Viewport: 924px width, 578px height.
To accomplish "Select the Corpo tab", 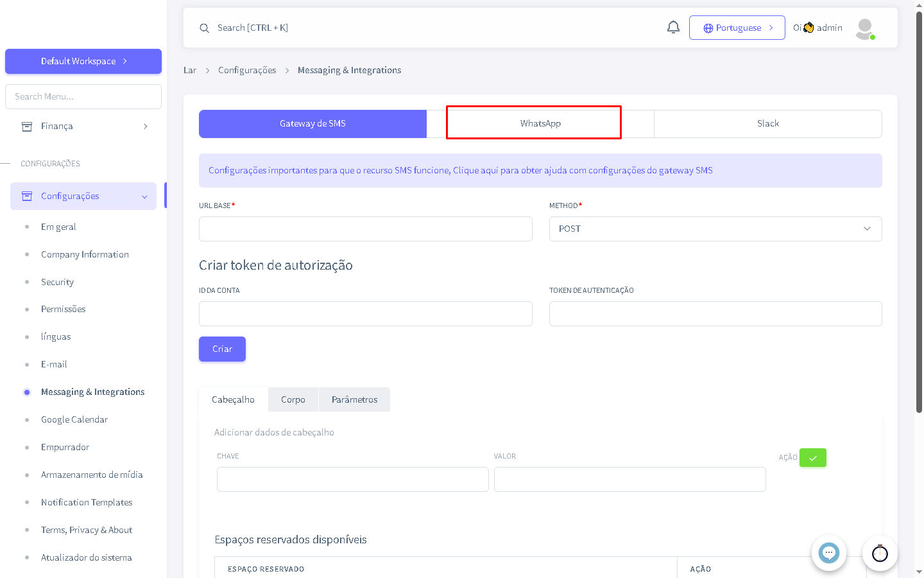I will (x=293, y=399).
